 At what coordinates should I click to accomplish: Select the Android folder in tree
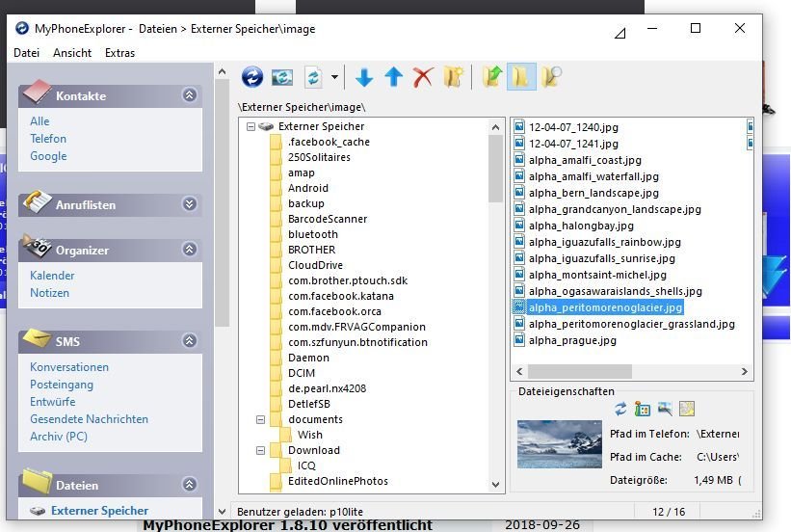[308, 188]
